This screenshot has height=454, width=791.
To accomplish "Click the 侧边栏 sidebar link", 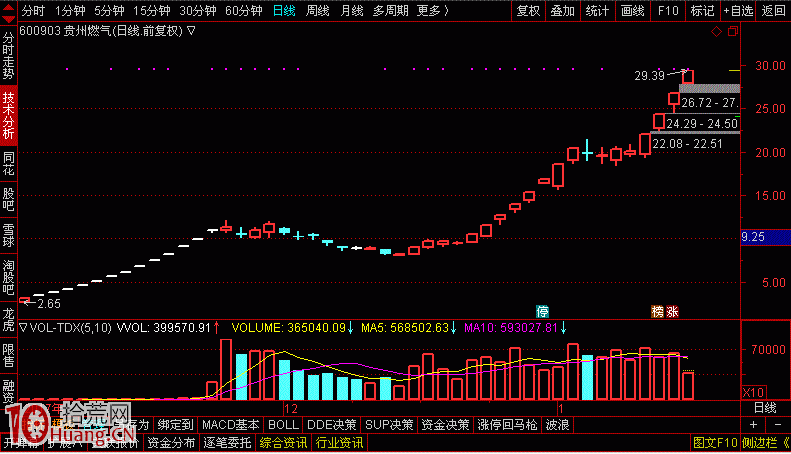I will click(x=759, y=443).
